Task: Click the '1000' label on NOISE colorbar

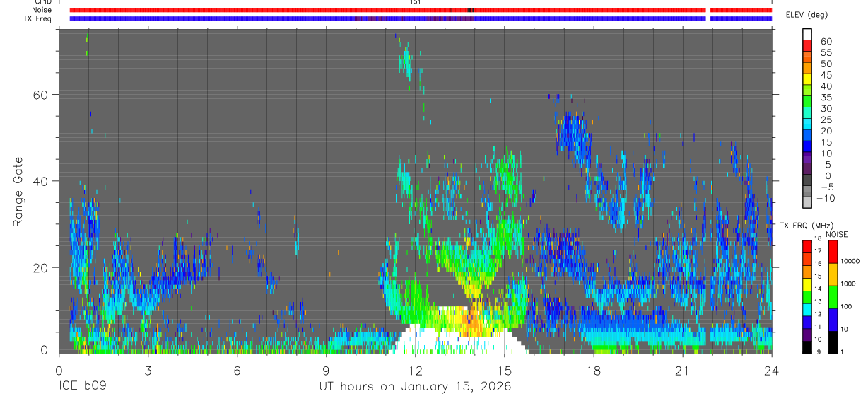Action: 849,284
